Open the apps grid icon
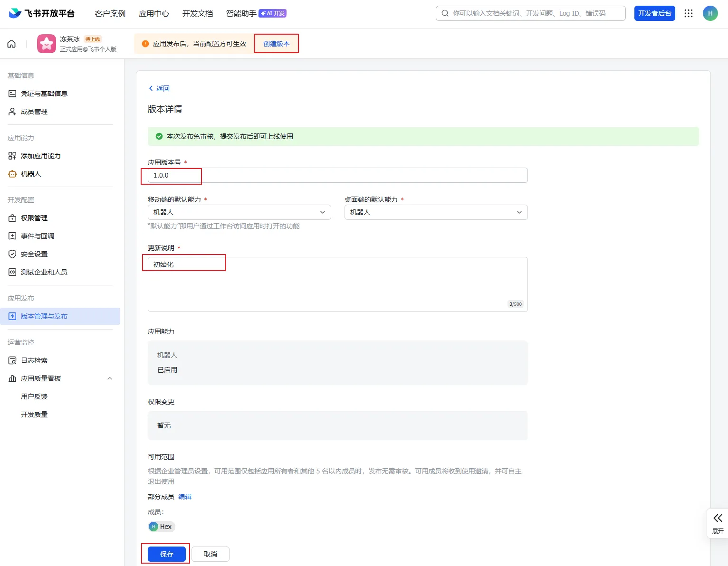Screen dimensions: 728x566 click(x=689, y=13)
